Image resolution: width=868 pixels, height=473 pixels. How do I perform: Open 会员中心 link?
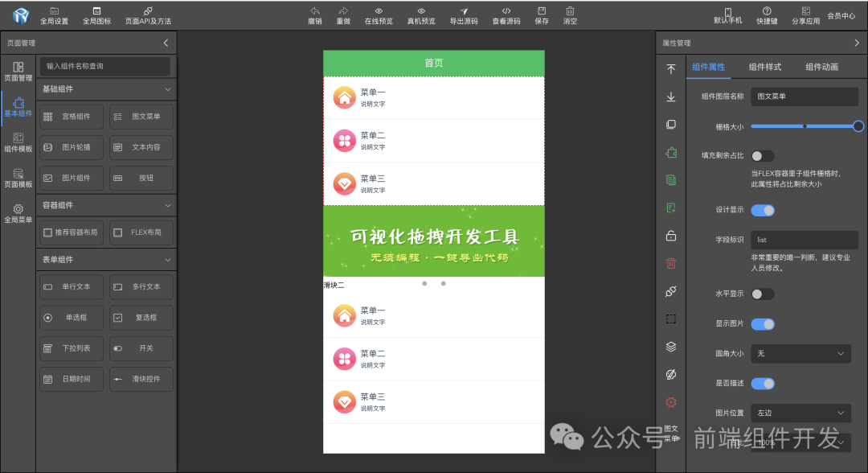coord(841,16)
